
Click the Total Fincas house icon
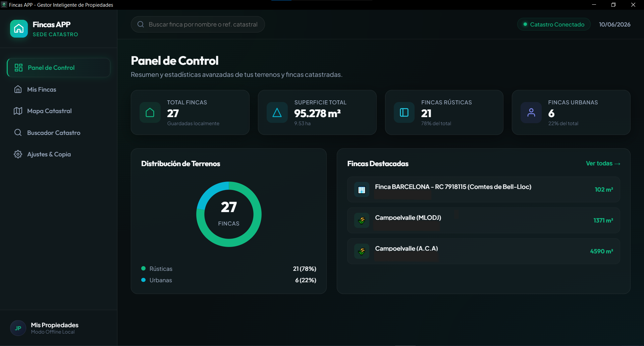[x=150, y=112]
